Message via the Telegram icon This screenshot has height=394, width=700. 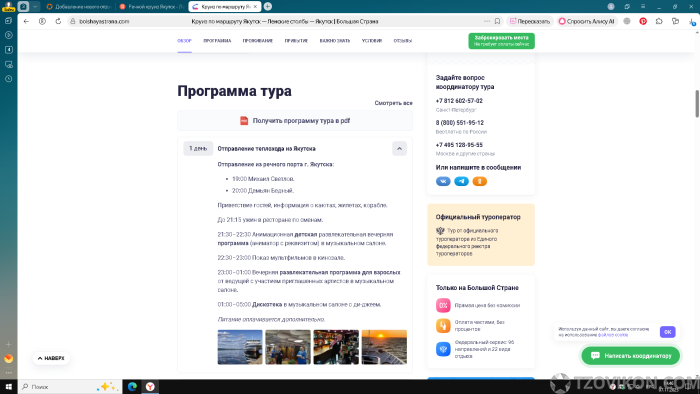click(461, 181)
